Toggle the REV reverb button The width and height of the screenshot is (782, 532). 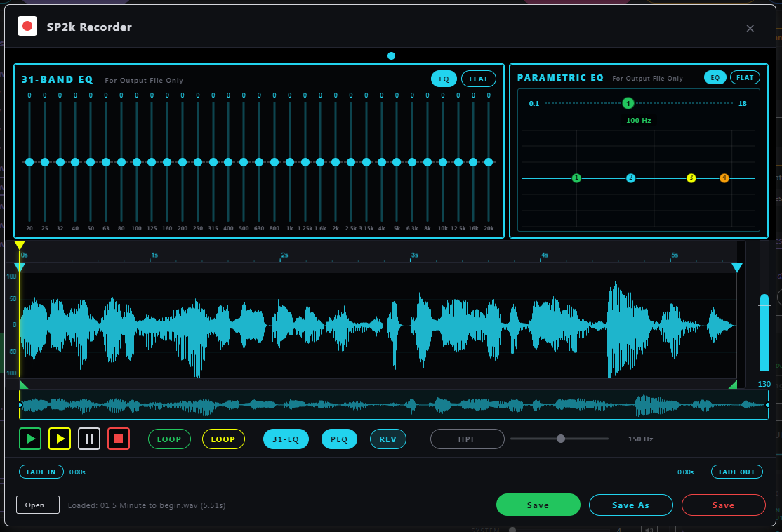coord(388,439)
